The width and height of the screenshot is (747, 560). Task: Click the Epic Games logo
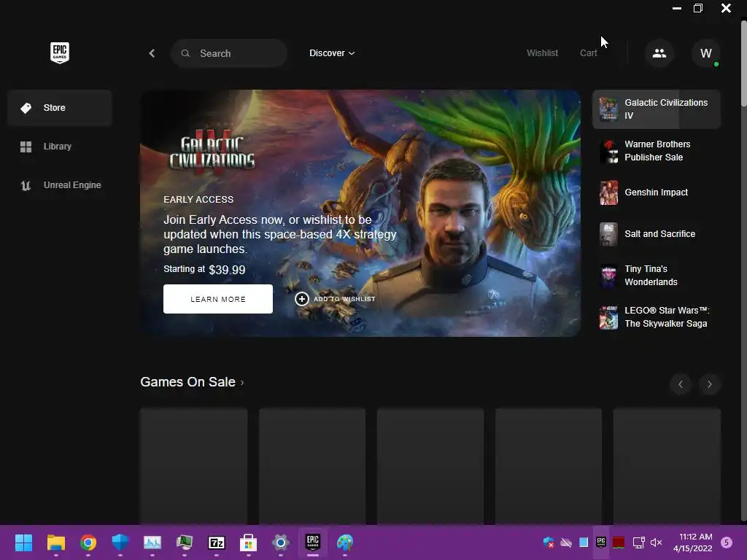click(x=60, y=52)
